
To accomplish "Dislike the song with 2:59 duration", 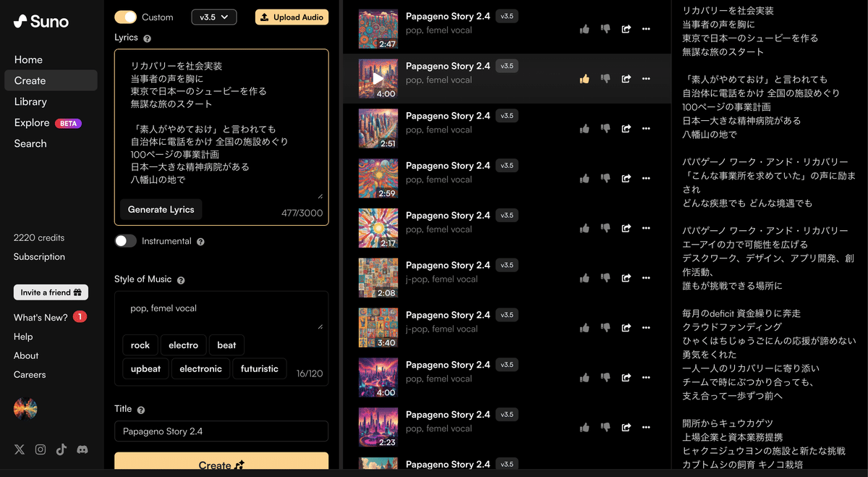I will click(605, 179).
